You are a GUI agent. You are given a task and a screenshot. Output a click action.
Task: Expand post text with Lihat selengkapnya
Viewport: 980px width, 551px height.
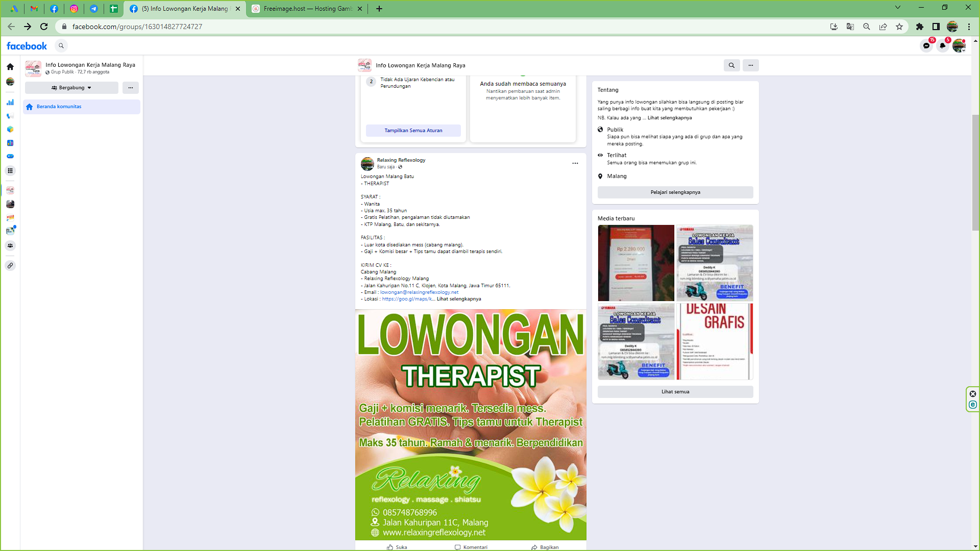click(459, 299)
